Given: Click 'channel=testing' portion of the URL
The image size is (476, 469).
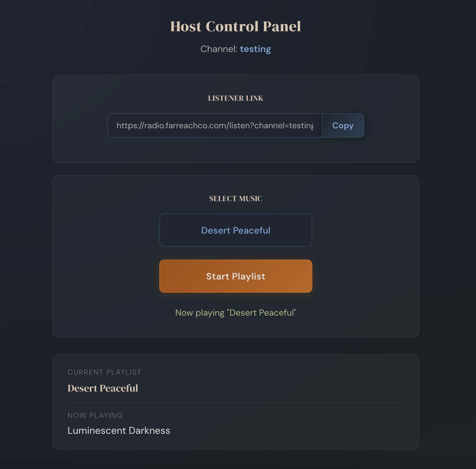Looking at the screenshot, I should click(x=284, y=126).
